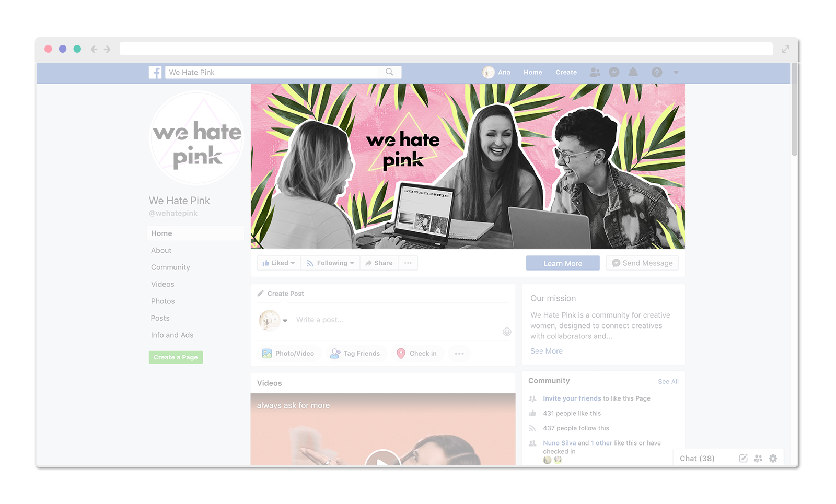Image resolution: width=836 pixels, height=504 pixels.
Task: Select Community in the page sidebar
Action: [170, 267]
